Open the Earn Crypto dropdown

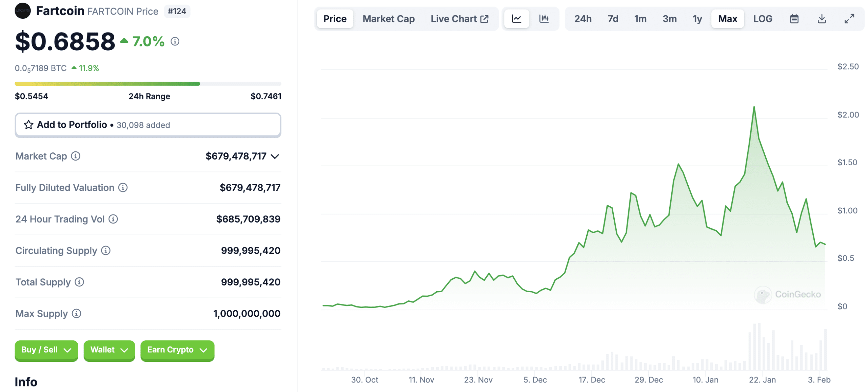click(x=177, y=350)
